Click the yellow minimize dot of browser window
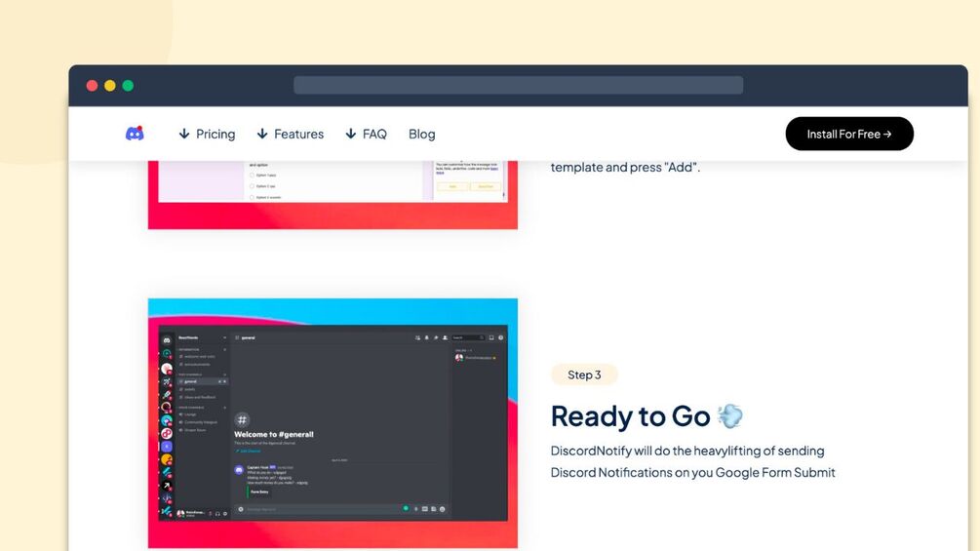Image resolution: width=980 pixels, height=551 pixels. pos(110,86)
